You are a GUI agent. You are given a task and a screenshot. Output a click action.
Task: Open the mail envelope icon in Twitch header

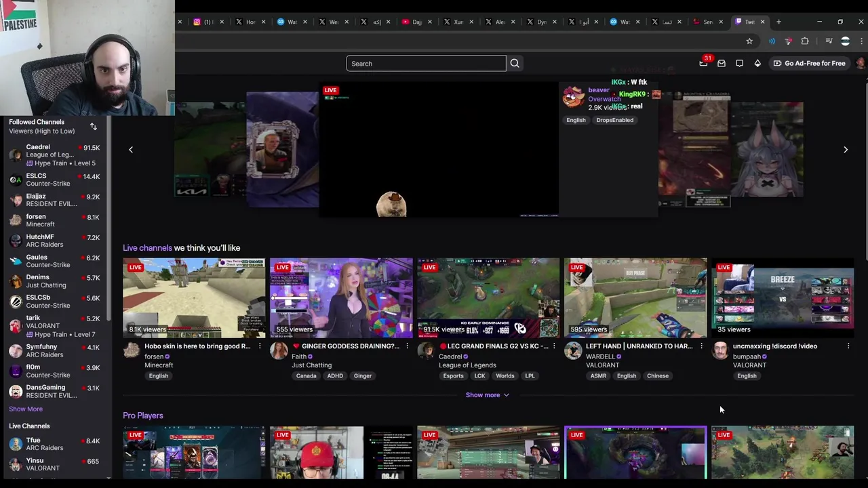click(x=722, y=64)
